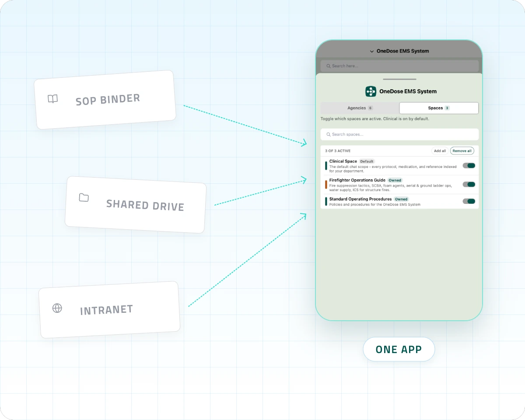Click the Owned badge on Standard Operating Procedures
This screenshot has width=525, height=420.
tap(401, 199)
